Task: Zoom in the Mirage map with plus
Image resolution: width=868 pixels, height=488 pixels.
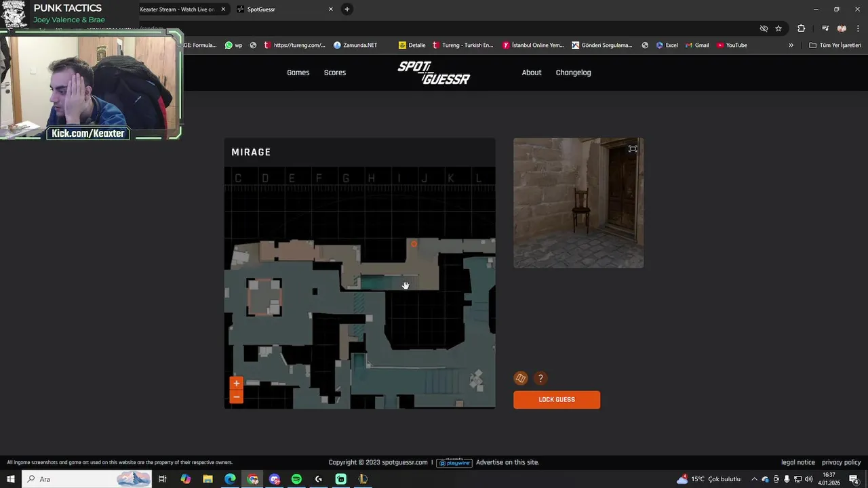Action: click(x=236, y=384)
